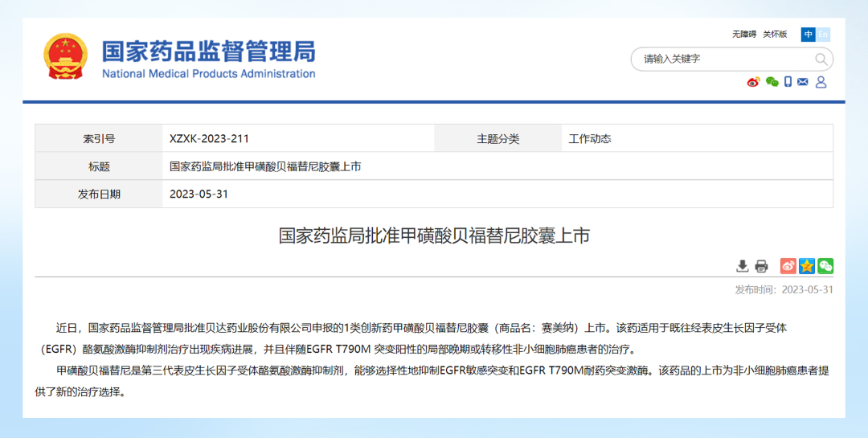This screenshot has height=438, width=868.
Task: Click the index number XZXK-2023-211
Action: [x=203, y=138]
